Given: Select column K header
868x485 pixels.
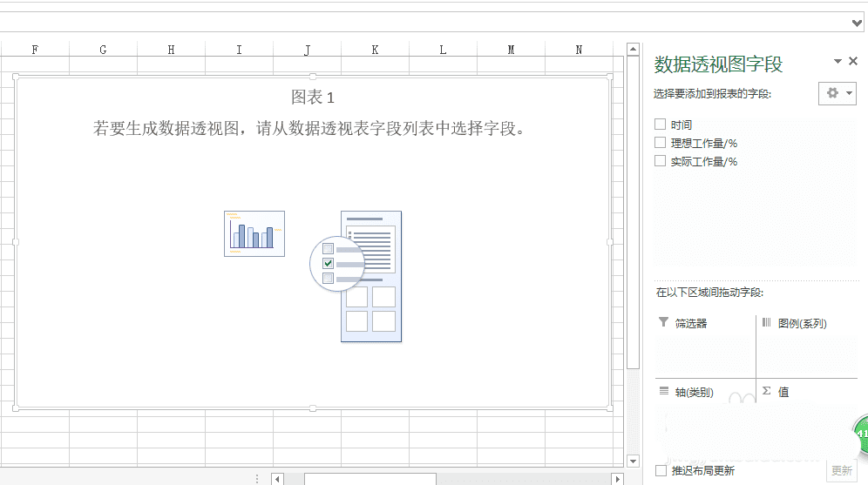Looking at the screenshot, I should (376, 50).
